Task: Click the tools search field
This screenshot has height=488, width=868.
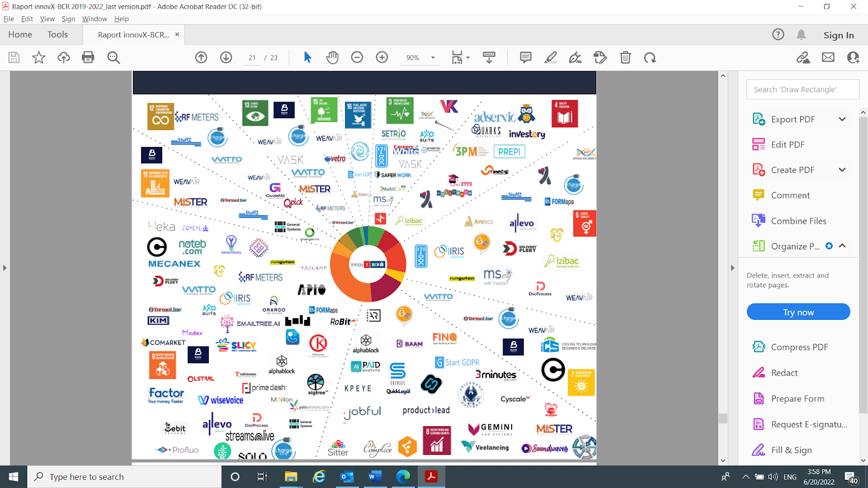Action: click(803, 89)
